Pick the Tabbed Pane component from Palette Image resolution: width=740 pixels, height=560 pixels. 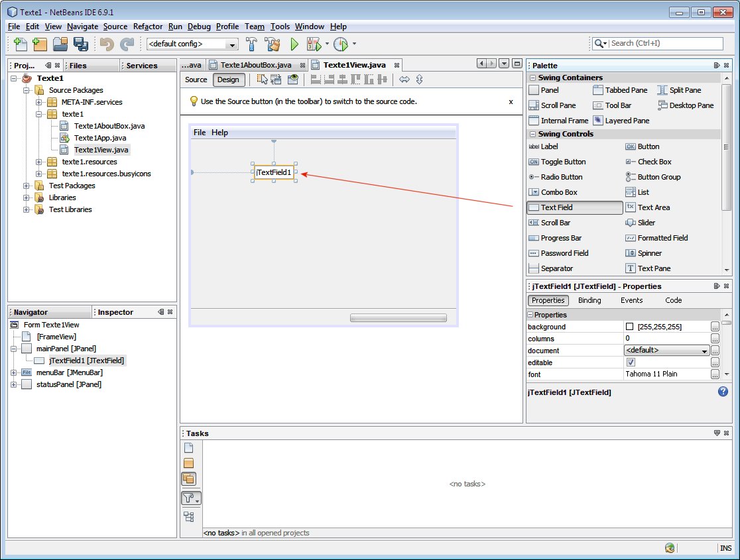[620, 90]
